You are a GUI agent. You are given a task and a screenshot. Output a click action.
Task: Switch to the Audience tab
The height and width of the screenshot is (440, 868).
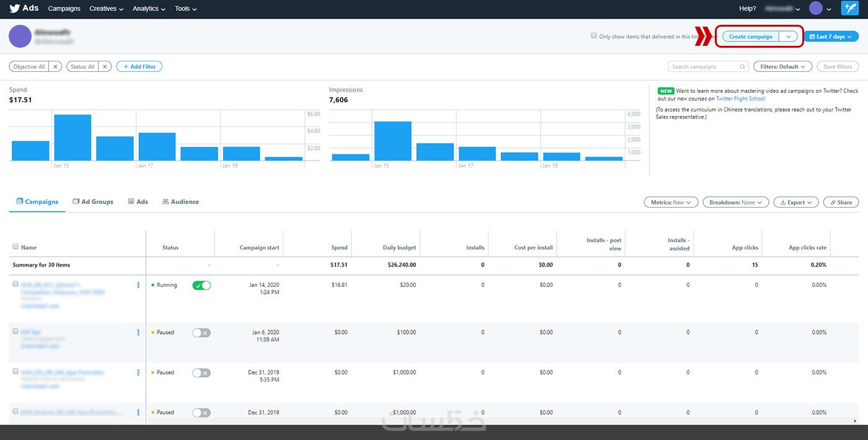click(x=180, y=201)
